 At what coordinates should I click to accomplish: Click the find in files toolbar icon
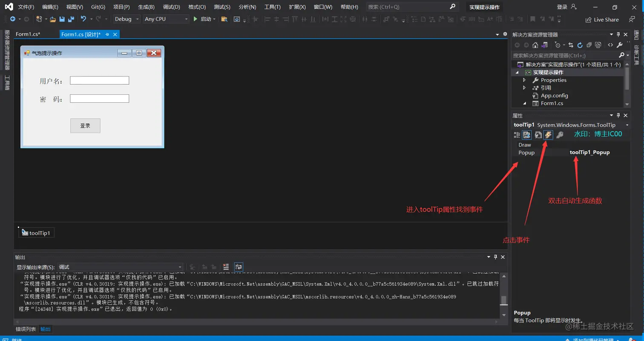pyautogui.click(x=224, y=19)
